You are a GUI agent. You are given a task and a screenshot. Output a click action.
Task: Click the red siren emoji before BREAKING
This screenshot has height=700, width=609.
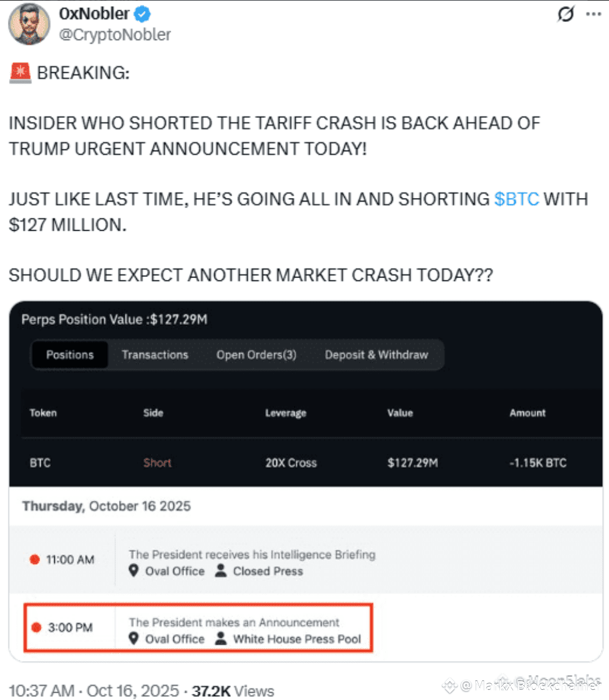pyautogui.click(x=20, y=73)
